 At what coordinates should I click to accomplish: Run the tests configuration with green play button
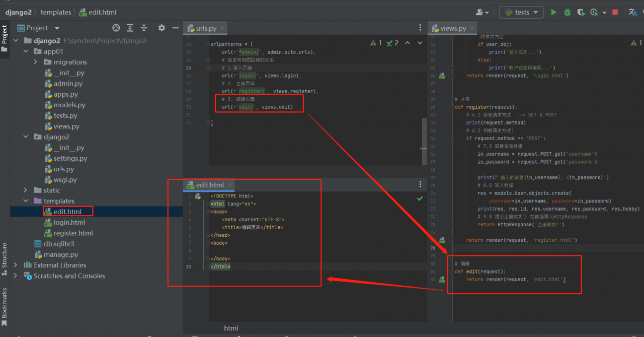click(553, 12)
